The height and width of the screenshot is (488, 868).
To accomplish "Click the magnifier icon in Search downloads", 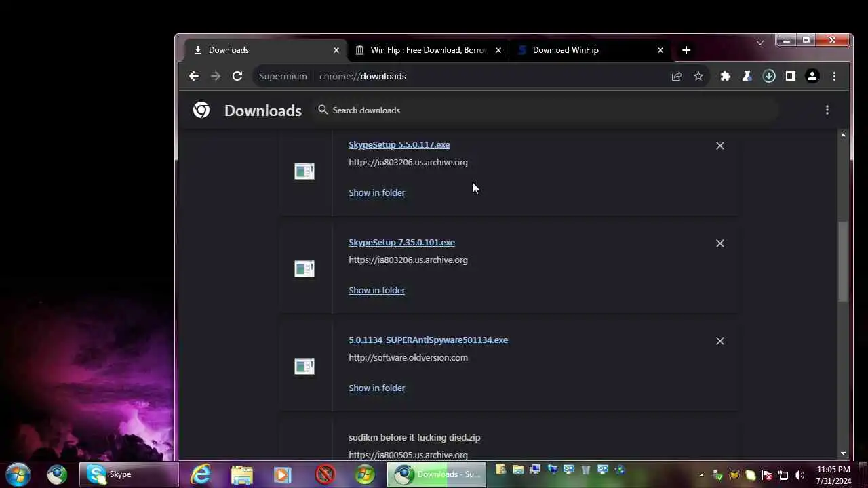I will pyautogui.click(x=323, y=110).
